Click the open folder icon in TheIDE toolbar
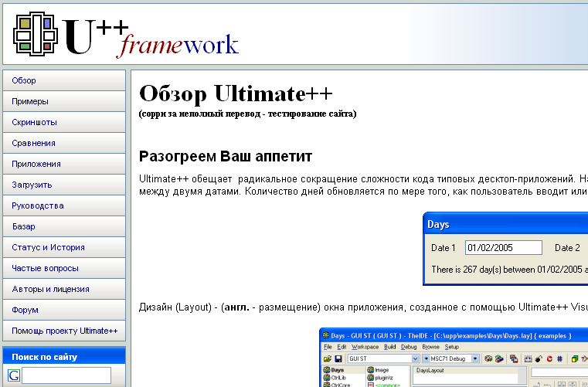This screenshot has width=588, height=387. coord(328,359)
